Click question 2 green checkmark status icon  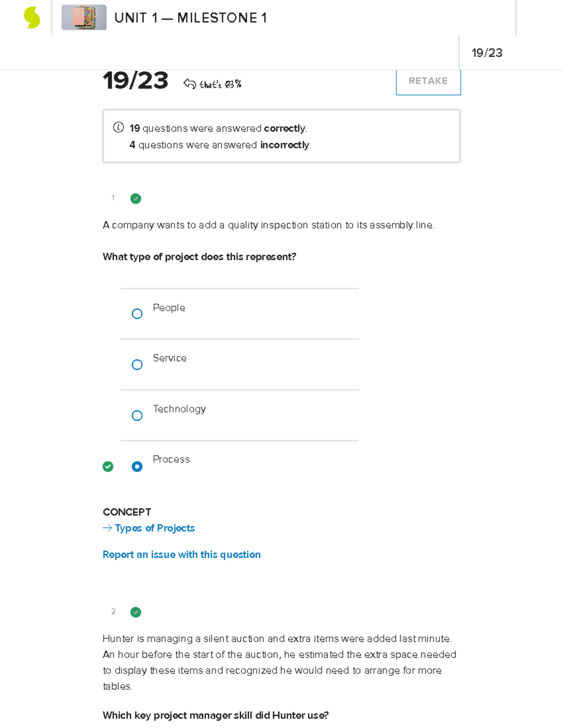tap(136, 612)
